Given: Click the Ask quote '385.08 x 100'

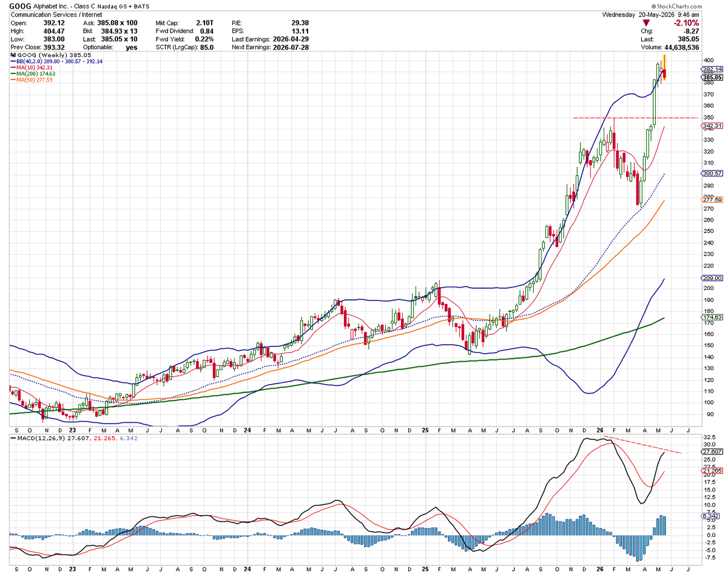Looking at the screenshot, I should [x=118, y=22].
